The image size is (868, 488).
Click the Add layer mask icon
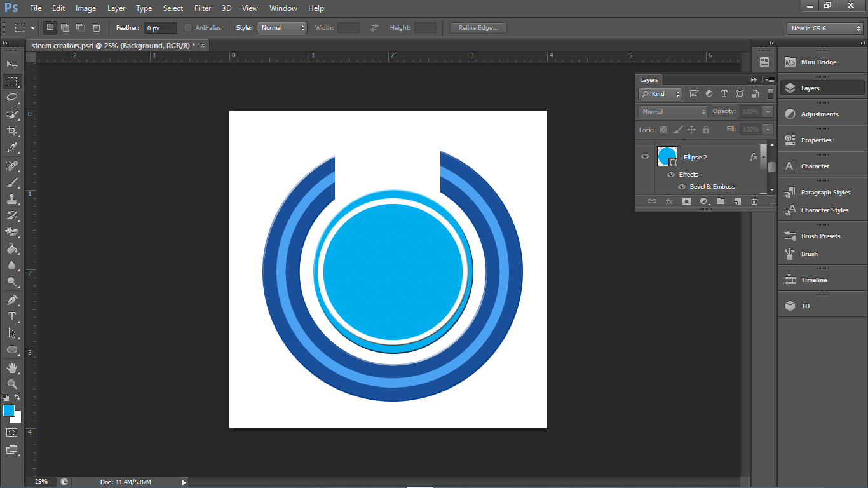click(x=686, y=201)
